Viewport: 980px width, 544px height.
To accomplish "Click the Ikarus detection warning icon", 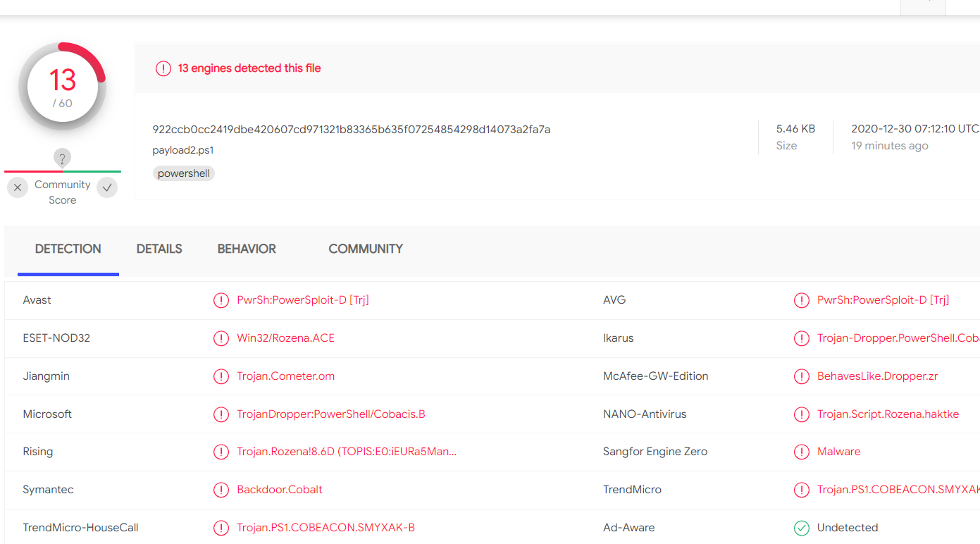I will 802,338.
